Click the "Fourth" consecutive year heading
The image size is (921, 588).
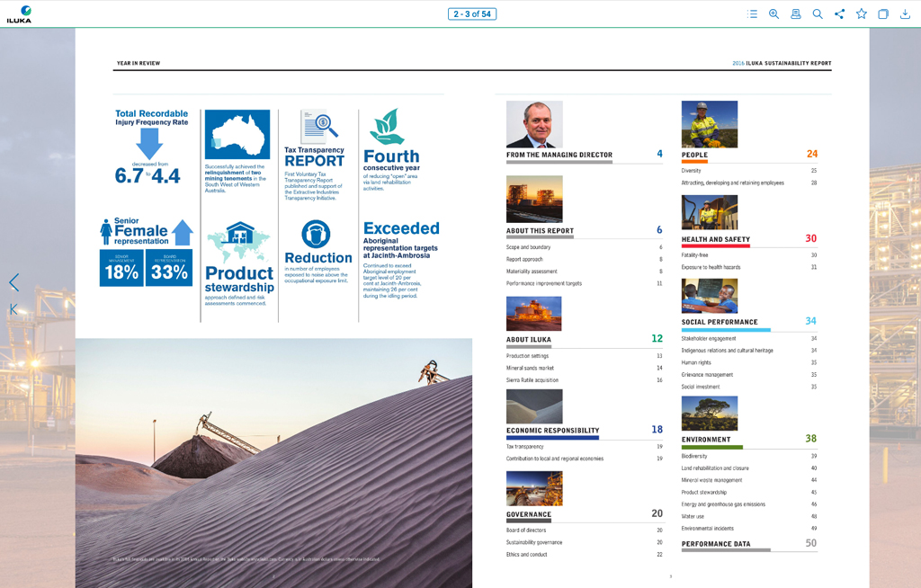click(x=391, y=156)
